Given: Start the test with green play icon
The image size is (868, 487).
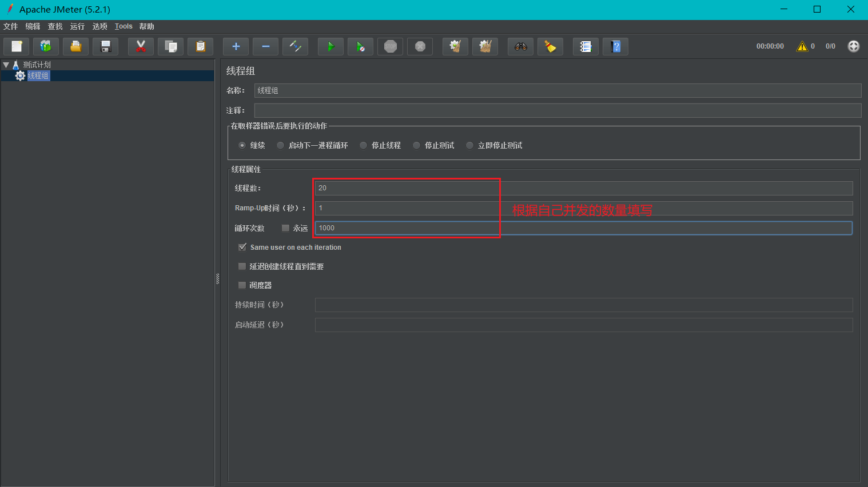Looking at the screenshot, I should [331, 46].
